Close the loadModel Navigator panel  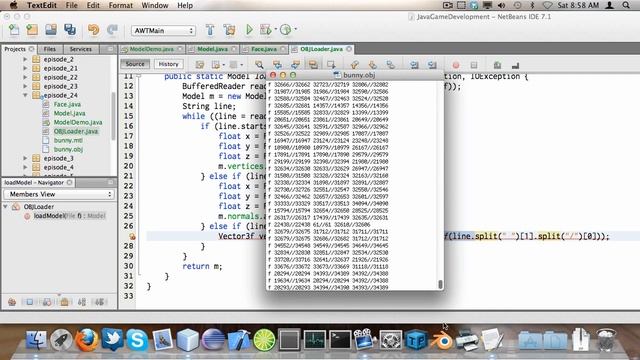tap(69, 182)
